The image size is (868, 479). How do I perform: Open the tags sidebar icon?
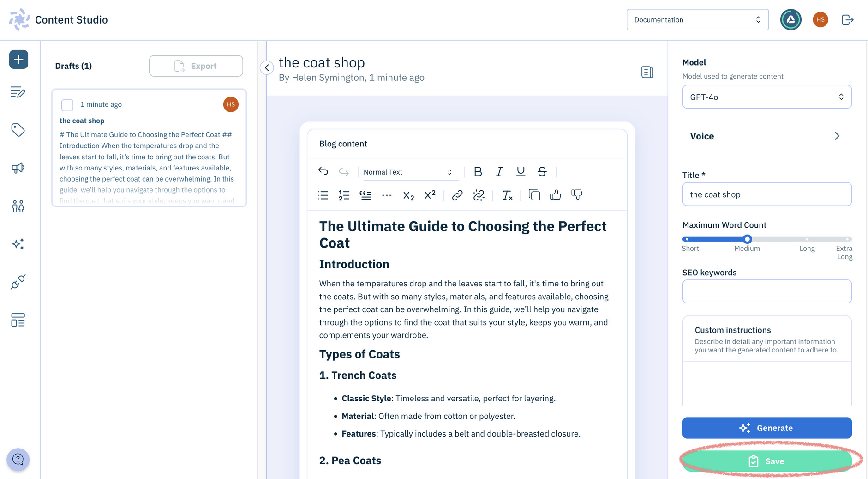click(x=18, y=130)
